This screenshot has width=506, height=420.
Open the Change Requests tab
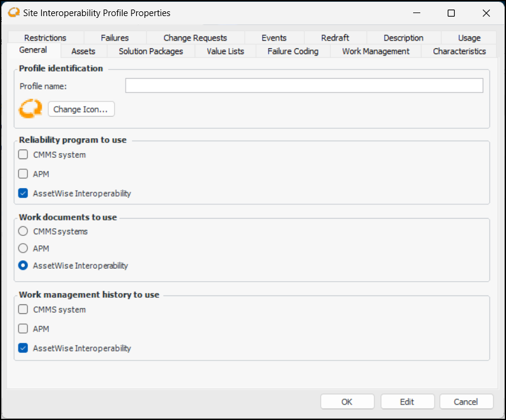point(195,38)
